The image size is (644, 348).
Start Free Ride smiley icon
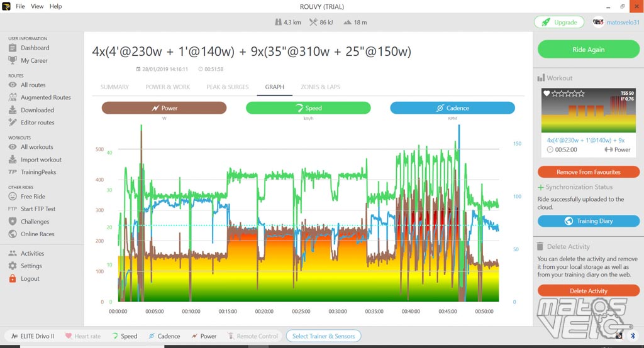pos(13,197)
